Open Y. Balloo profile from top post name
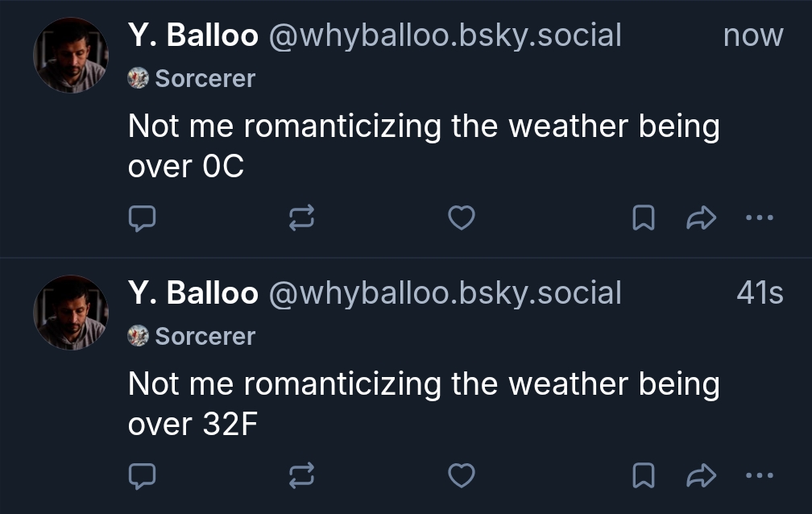The width and height of the screenshot is (812, 514). [193, 35]
